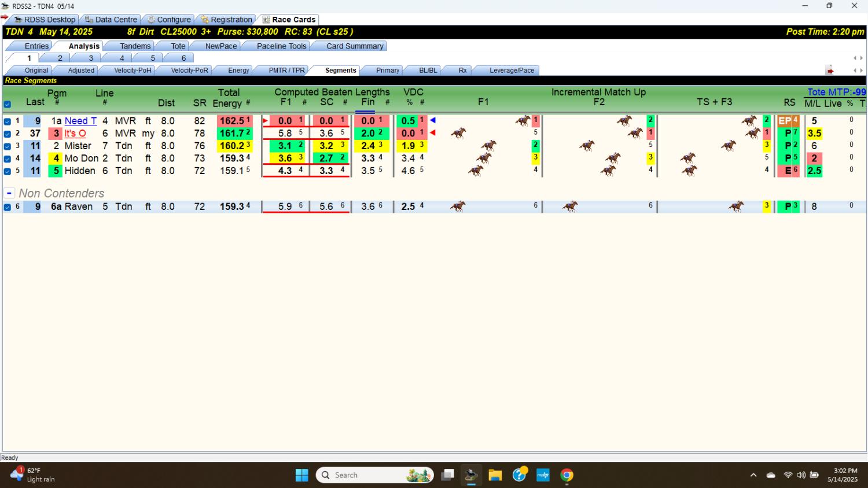
Task: Select the Velocity-PoH view tab
Action: [x=133, y=71]
